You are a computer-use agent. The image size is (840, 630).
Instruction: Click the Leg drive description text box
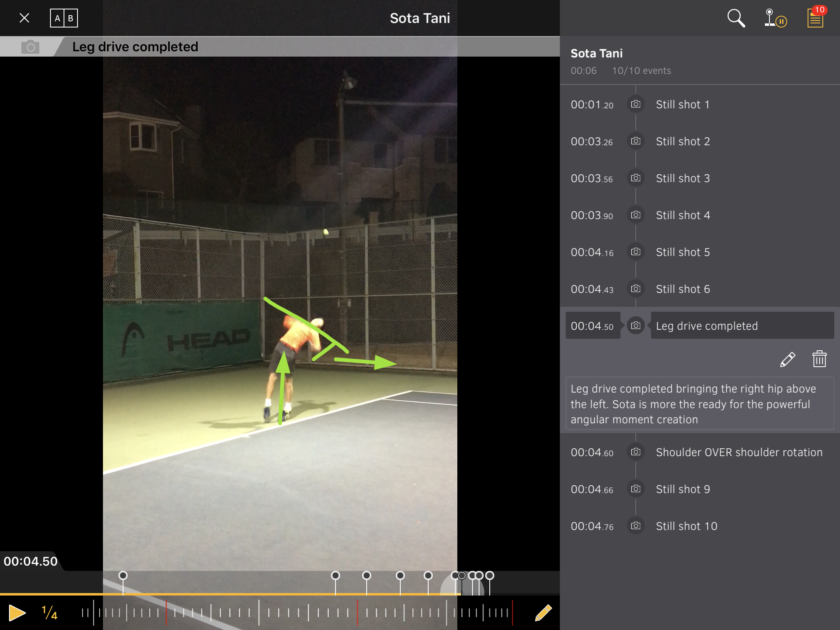[x=699, y=404]
